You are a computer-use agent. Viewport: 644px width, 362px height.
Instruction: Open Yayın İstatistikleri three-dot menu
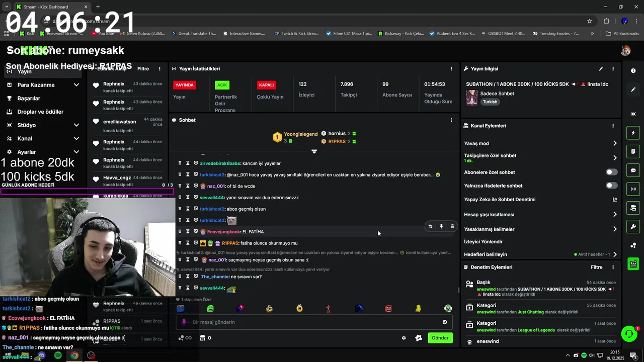[451, 69]
